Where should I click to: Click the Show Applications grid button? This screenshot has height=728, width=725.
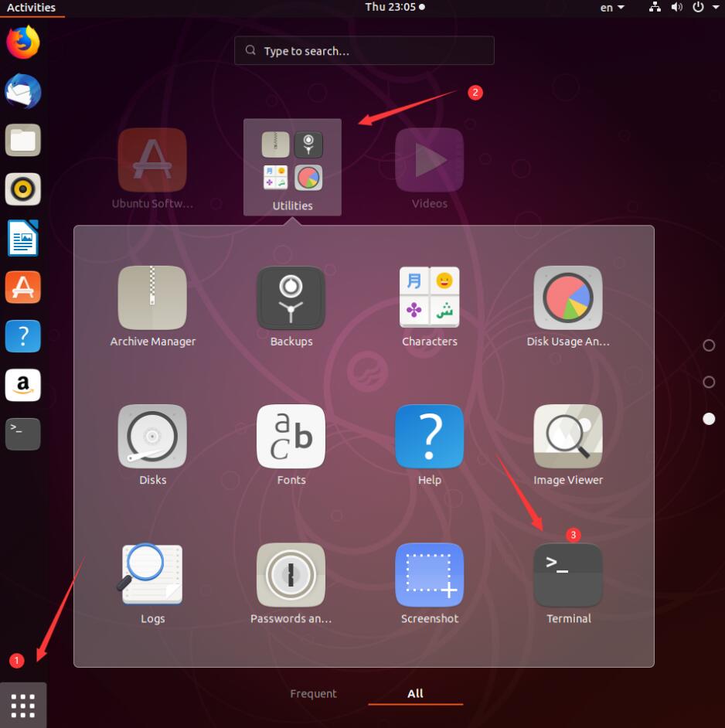pyautogui.click(x=23, y=705)
